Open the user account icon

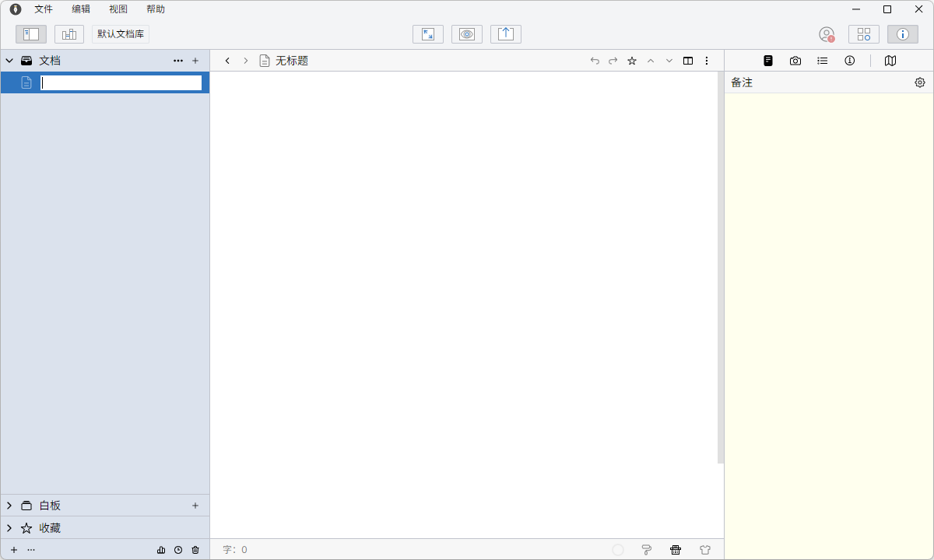click(x=827, y=34)
